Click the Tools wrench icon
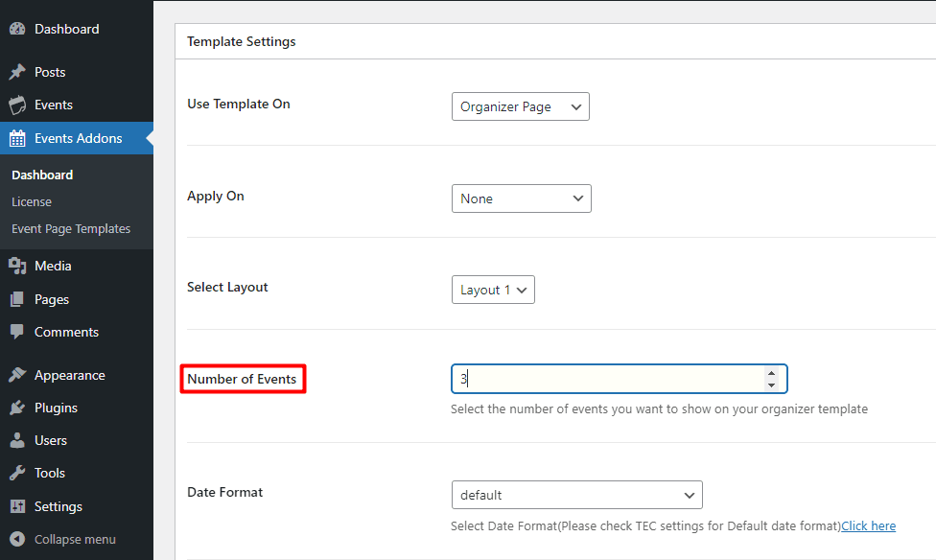Viewport: 936px width, 560px height. (17, 474)
